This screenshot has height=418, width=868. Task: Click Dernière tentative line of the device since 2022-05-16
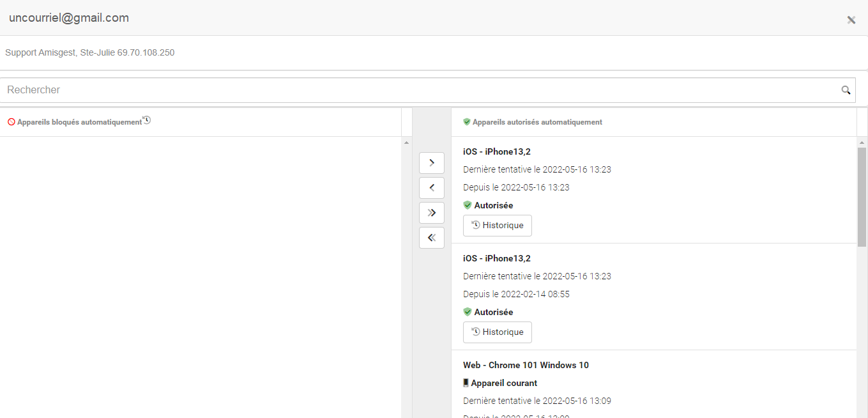click(x=537, y=169)
